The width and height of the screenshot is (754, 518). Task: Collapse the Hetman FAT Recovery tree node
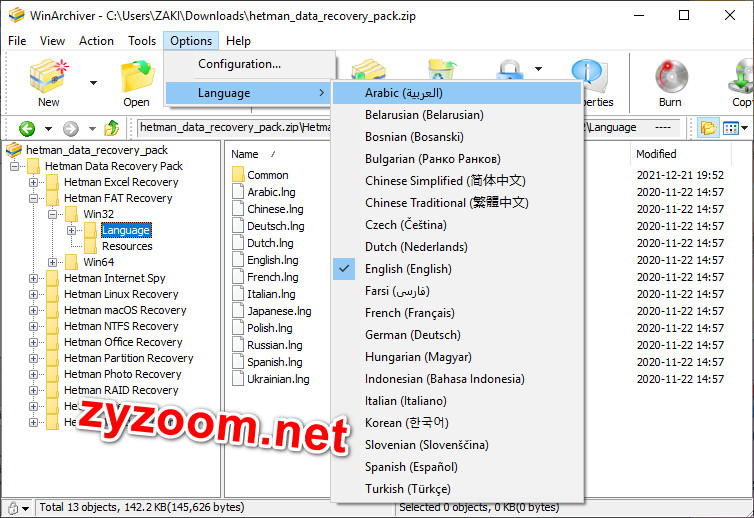pos(33,198)
